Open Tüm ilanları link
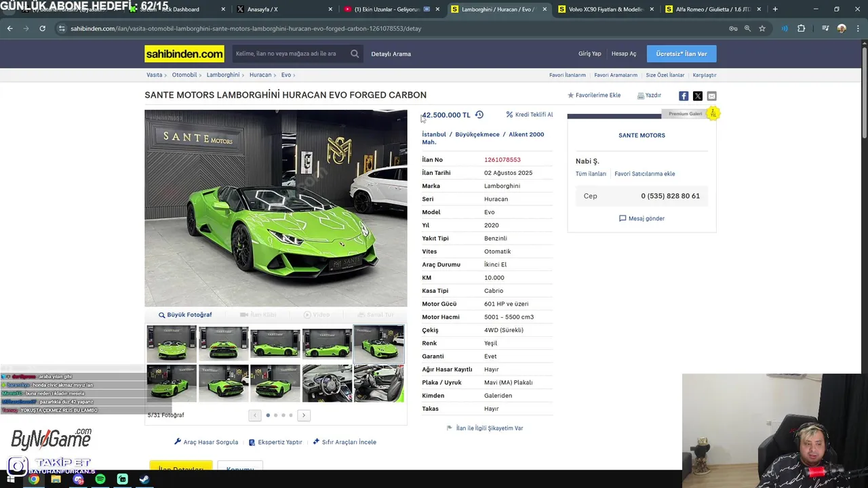 [x=591, y=174]
